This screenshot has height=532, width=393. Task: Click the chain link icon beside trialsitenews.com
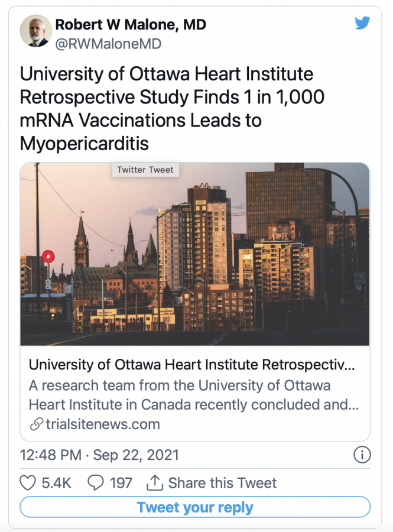pos(35,424)
